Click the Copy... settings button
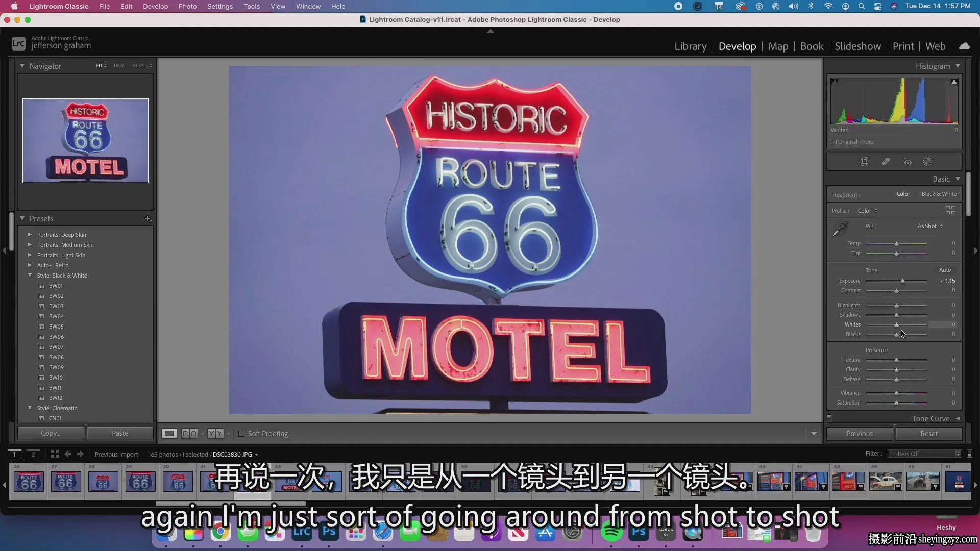980x551 pixels. pos(51,433)
